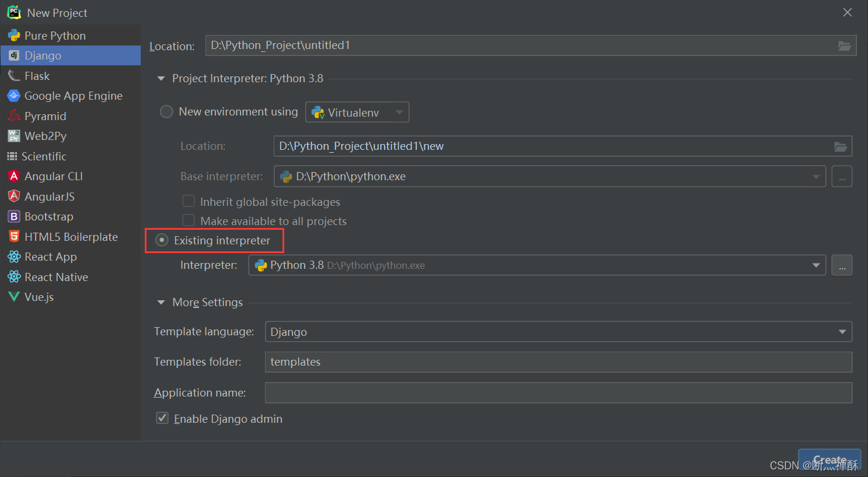
Task: Choose the Vue.js V icon
Action: pos(14,297)
